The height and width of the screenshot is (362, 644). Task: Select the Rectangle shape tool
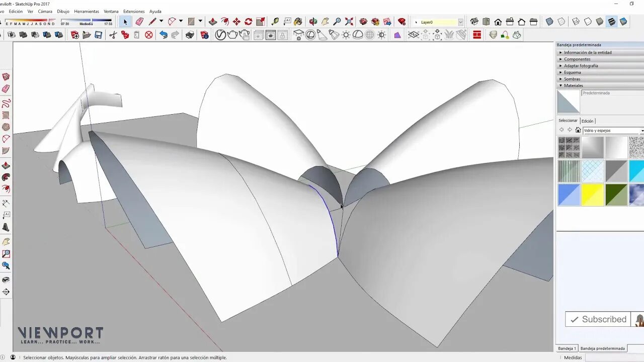coord(191,22)
